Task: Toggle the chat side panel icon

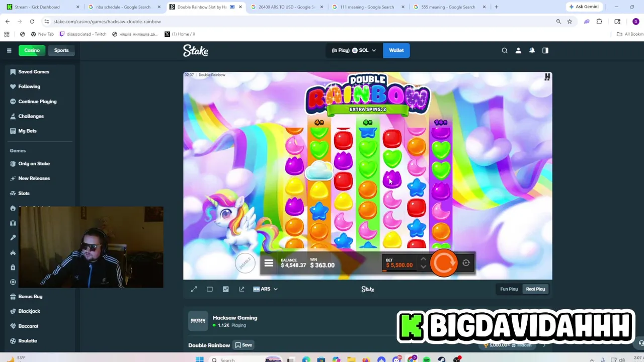Action: tap(545, 50)
